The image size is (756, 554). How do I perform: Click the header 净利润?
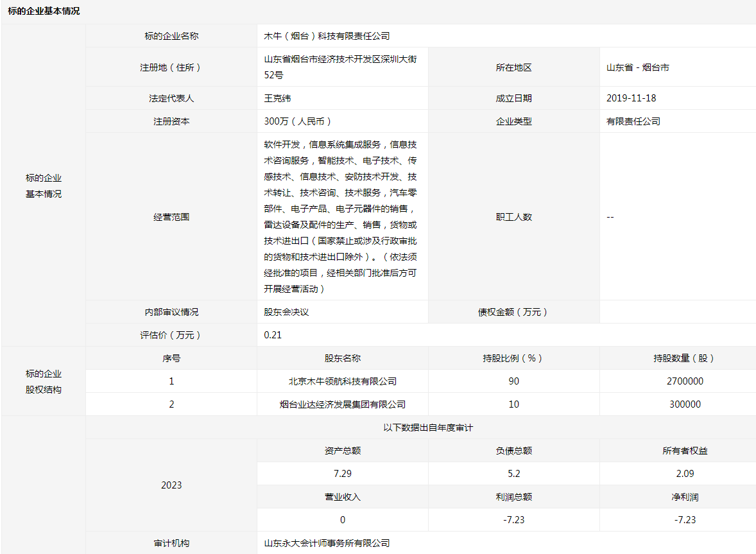(x=685, y=498)
